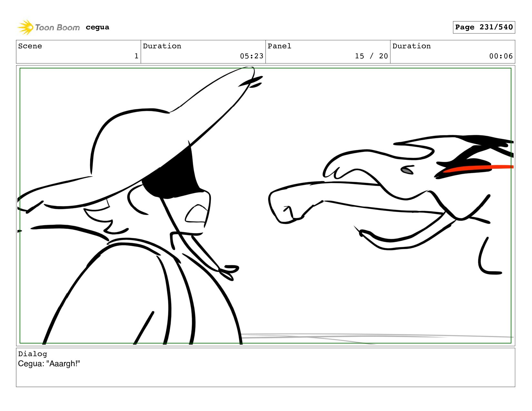
Task: Click the dialog line 'Cegua: "Aaargh!"'
Action: pos(49,364)
